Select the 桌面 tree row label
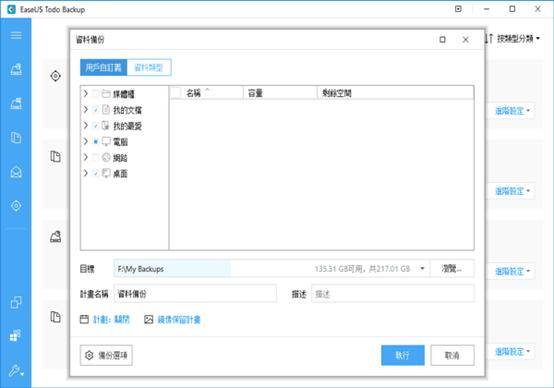 tap(120, 174)
